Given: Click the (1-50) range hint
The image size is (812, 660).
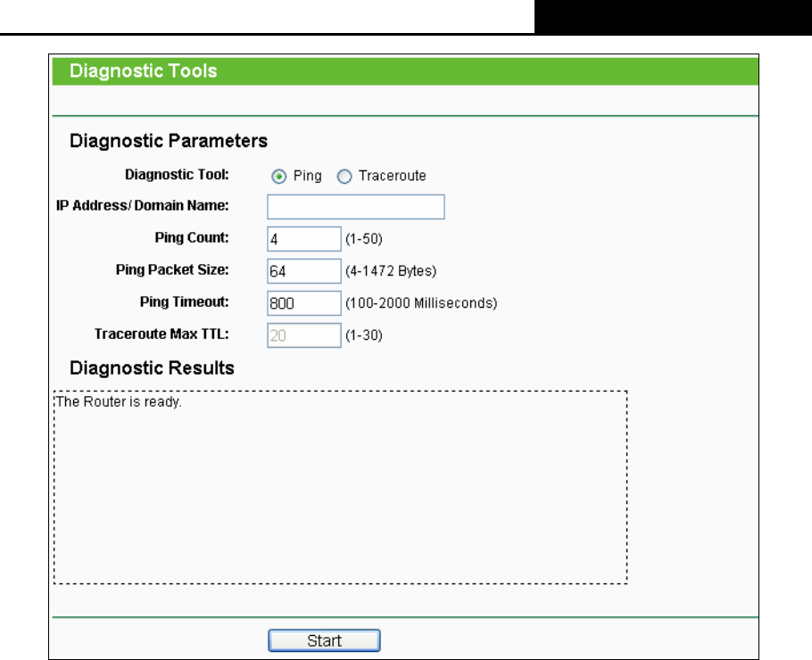Looking at the screenshot, I should pyautogui.click(x=363, y=239).
